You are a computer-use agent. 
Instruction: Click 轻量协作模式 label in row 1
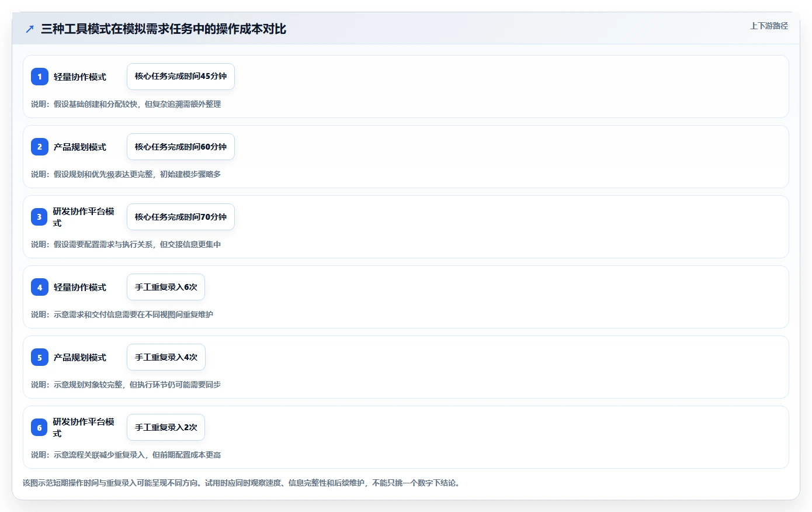[80, 77]
